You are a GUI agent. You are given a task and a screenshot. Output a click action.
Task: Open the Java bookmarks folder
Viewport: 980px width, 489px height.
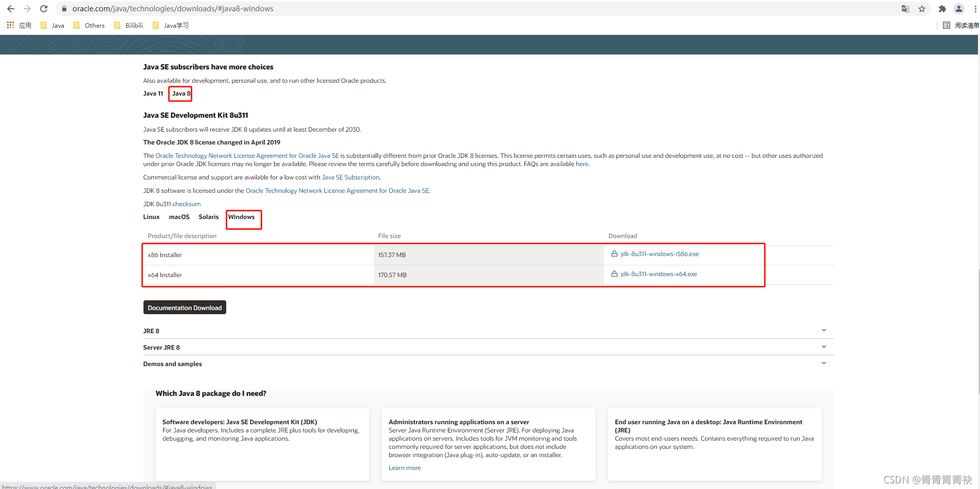tap(52, 25)
